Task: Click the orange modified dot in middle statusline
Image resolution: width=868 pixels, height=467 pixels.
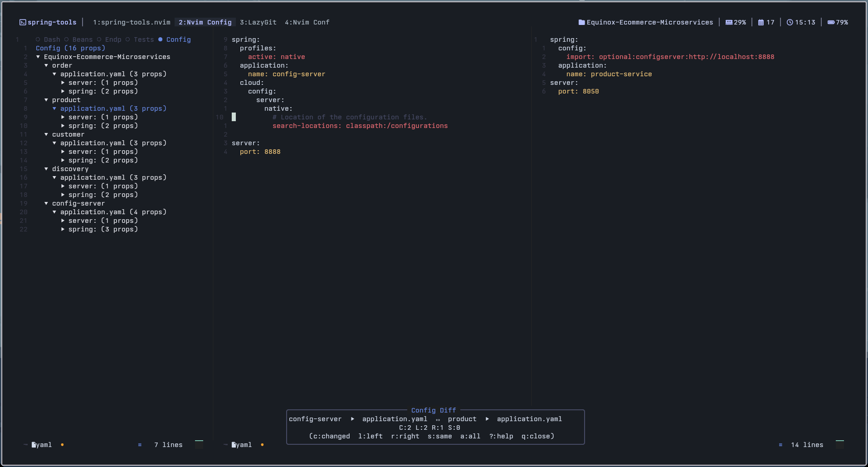Action: point(262,445)
